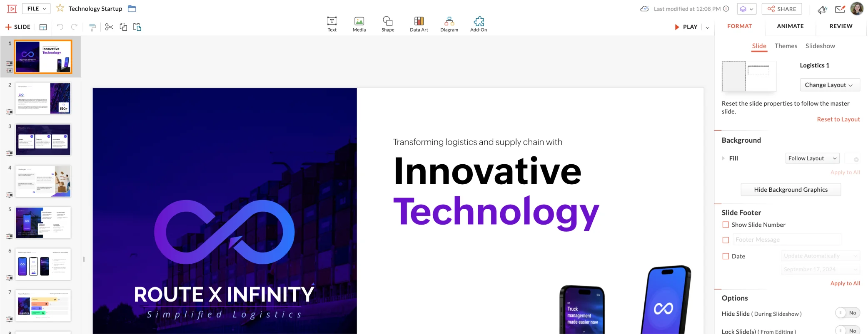The width and height of the screenshot is (868, 334).
Task: Redo the last action
Action: 74,27
